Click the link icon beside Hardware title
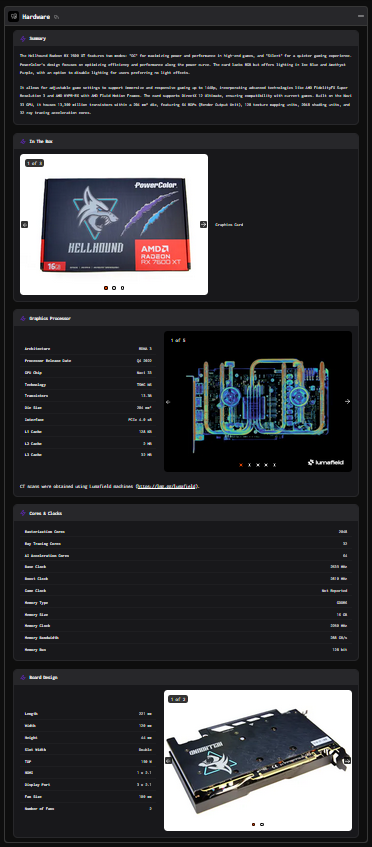 click(56, 17)
